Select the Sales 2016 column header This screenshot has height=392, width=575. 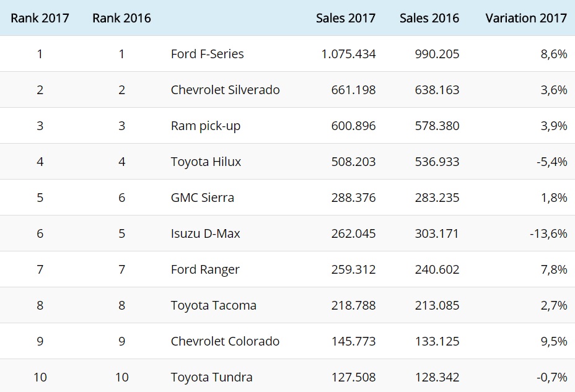[429, 18]
